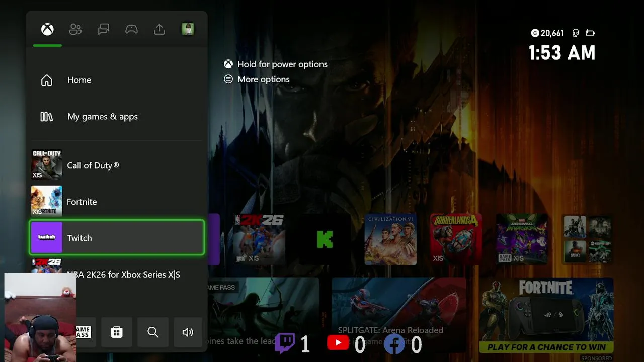The image size is (644, 362).
Task: Click the More options hint
Action: click(257, 79)
